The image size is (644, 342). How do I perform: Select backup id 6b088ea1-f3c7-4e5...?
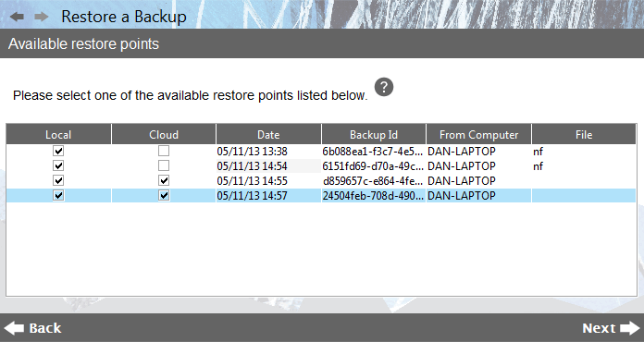tap(374, 152)
